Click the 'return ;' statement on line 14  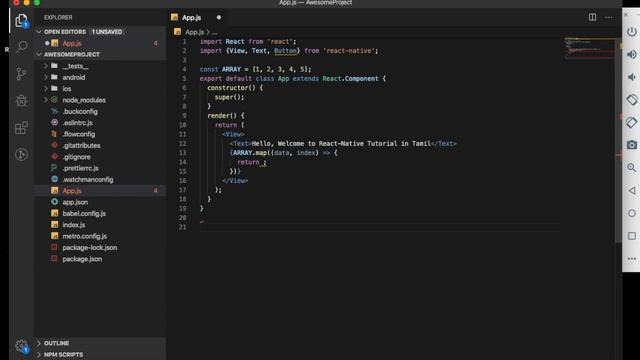pos(251,162)
